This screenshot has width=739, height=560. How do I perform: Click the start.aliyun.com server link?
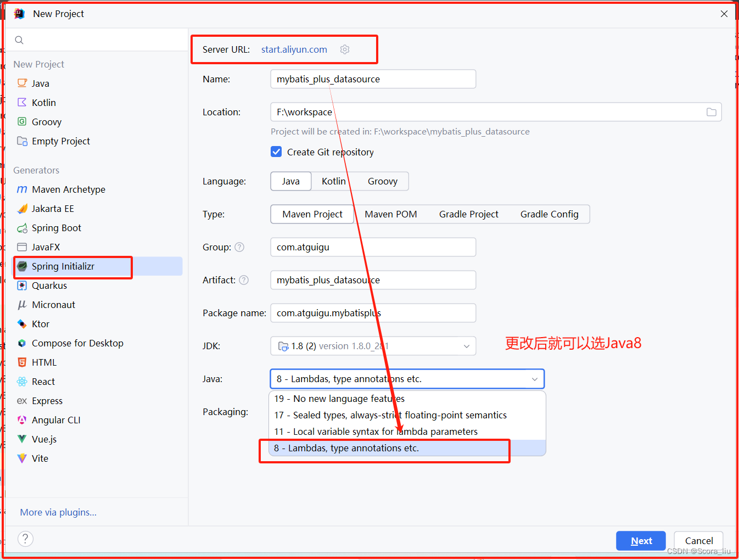coord(294,49)
